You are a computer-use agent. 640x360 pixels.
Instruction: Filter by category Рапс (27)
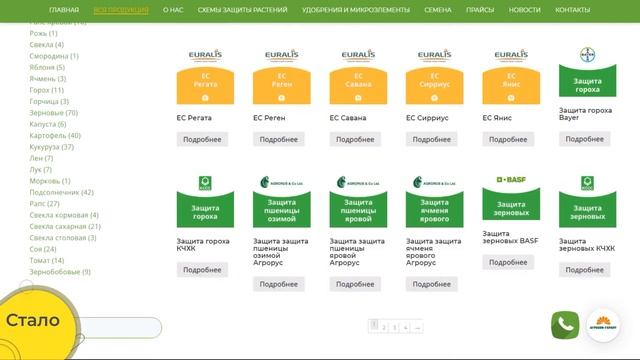(x=44, y=203)
